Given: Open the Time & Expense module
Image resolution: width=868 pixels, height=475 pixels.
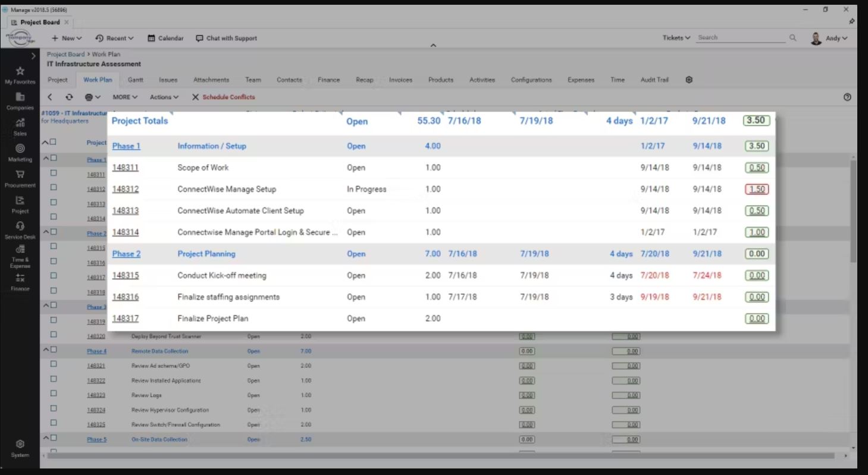Looking at the screenshot, I should coord(20,256).
